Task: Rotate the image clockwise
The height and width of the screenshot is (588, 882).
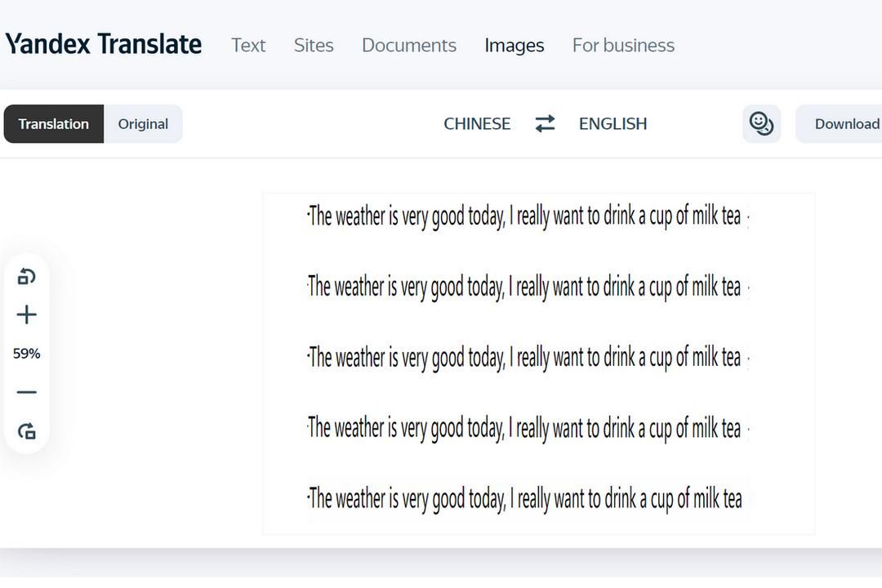Action: [26, 431]
